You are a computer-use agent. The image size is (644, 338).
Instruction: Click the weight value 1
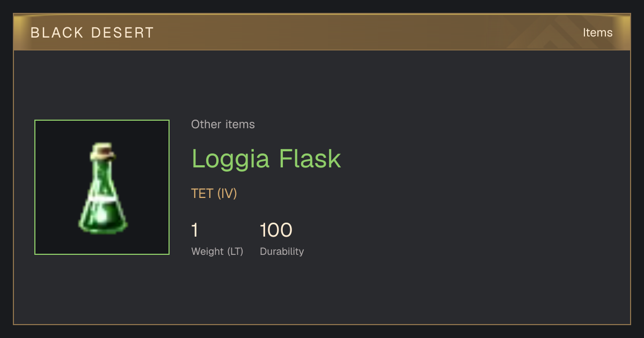(195, 230)
